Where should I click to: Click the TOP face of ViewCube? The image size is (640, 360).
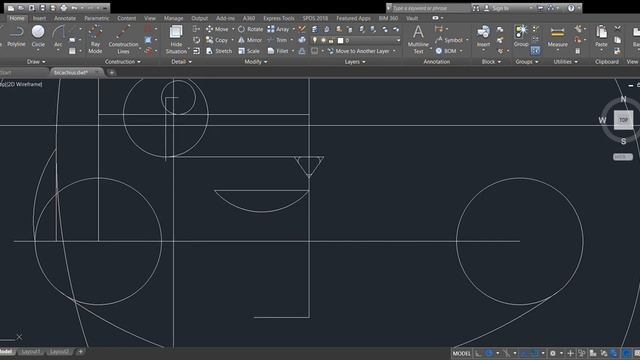(x=623, y=120)
